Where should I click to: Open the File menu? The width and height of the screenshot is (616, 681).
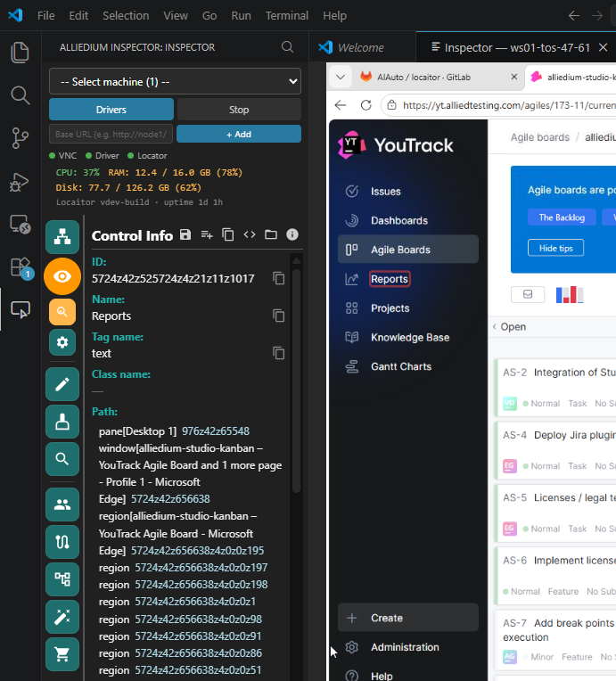tap(46, 16)
